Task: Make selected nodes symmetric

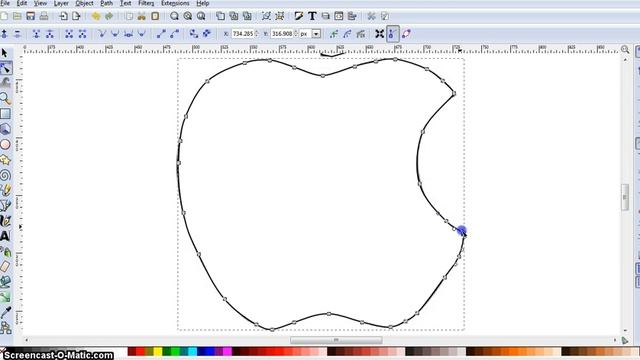Action: click(128, 34)
